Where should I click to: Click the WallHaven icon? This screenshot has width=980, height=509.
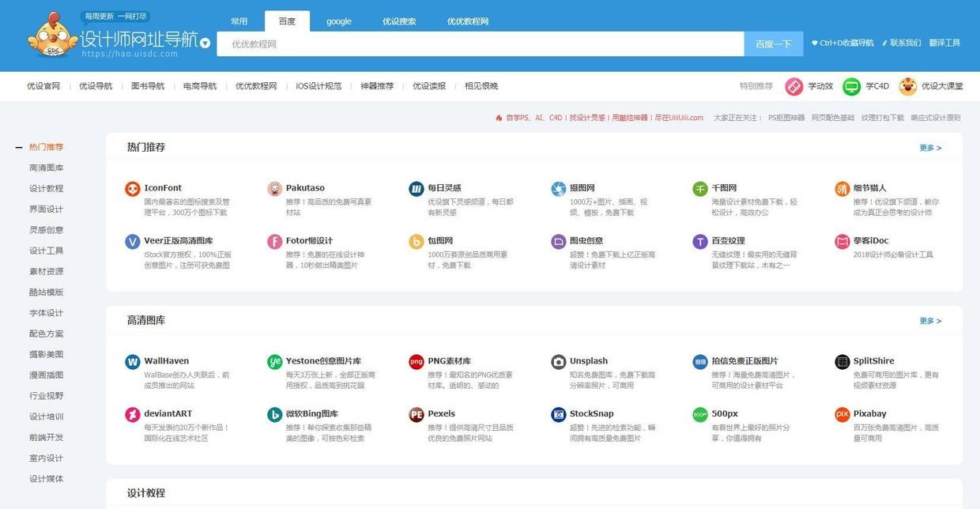pos(133,362)
